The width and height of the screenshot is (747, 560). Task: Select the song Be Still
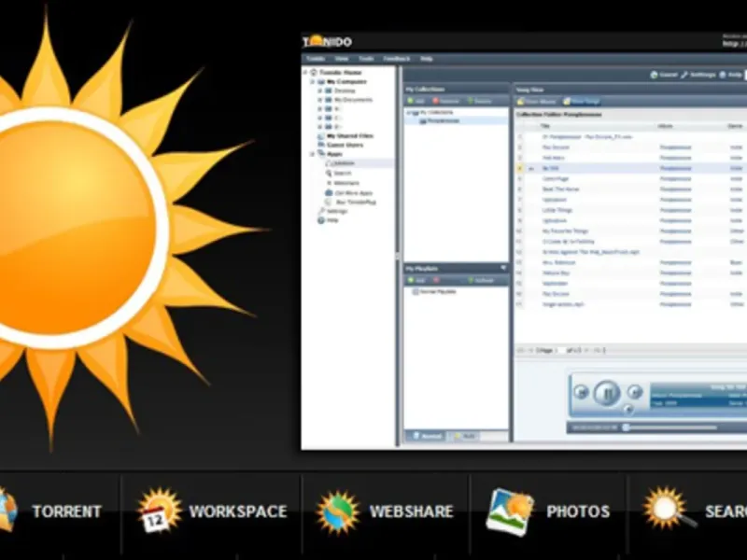(x=550, y=168)
